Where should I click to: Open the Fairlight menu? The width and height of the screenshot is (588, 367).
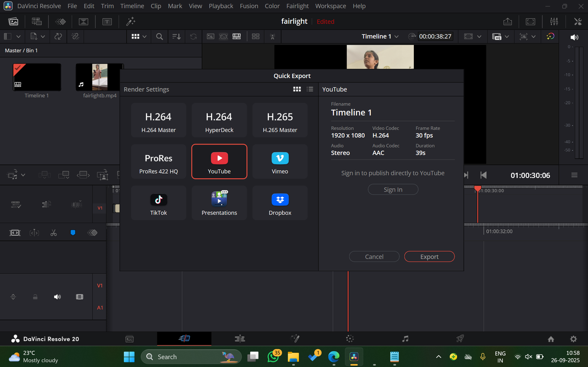pyautogui.click(x=298, y=6)
